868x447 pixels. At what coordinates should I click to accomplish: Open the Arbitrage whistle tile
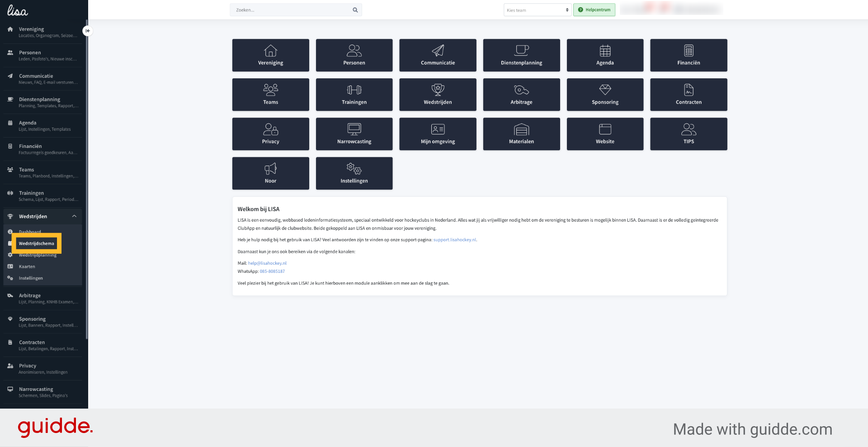[x=521, y=95]
